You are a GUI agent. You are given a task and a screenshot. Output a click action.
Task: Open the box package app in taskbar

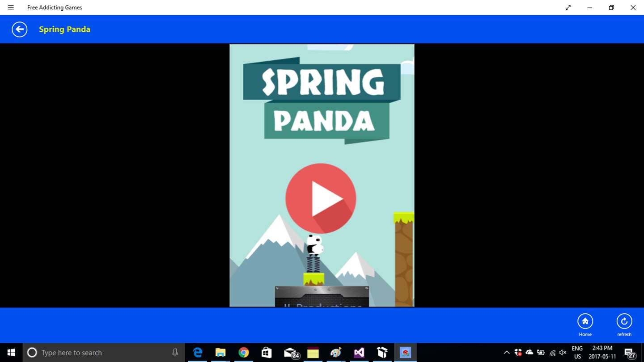[382, 353]
